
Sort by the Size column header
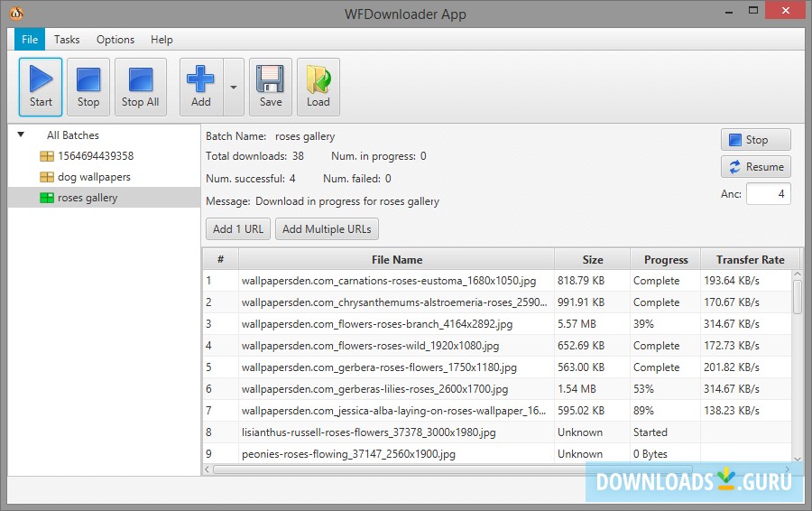(593, 259)
